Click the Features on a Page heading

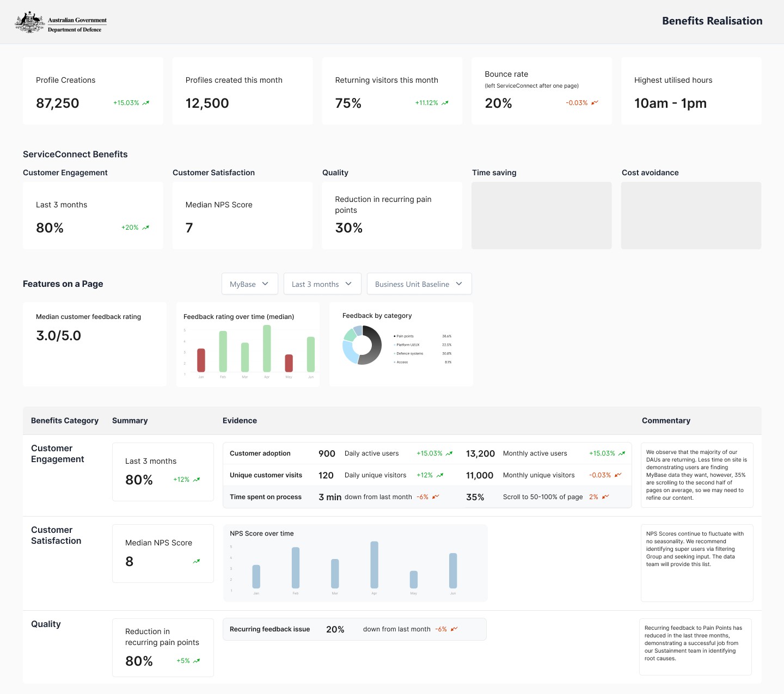(x=63, y=284)
